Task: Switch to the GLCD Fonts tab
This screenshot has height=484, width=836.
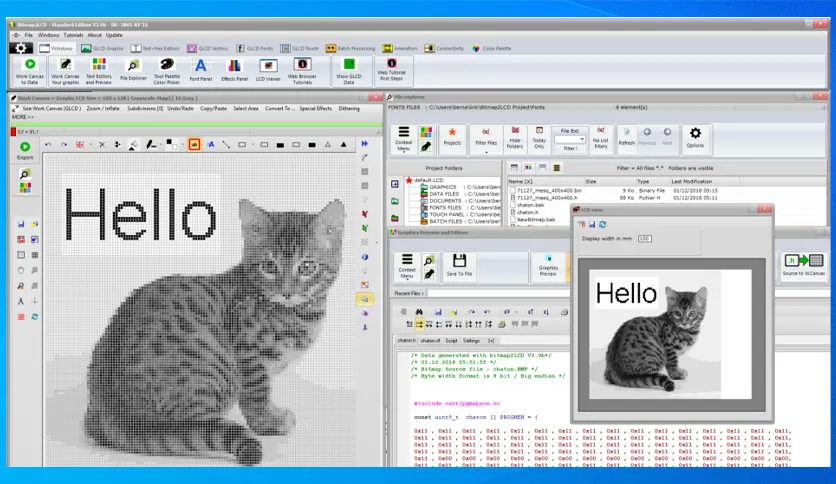Action: click(x=255, y=49)
